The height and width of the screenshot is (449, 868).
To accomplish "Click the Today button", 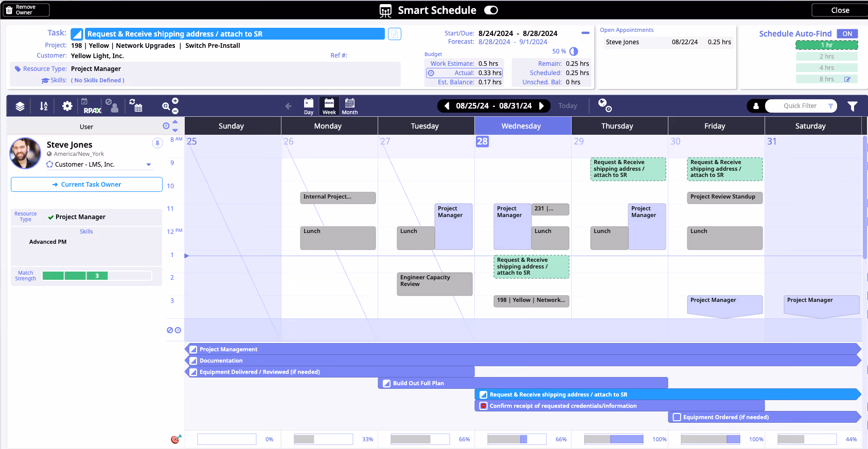I will point(568,106).
